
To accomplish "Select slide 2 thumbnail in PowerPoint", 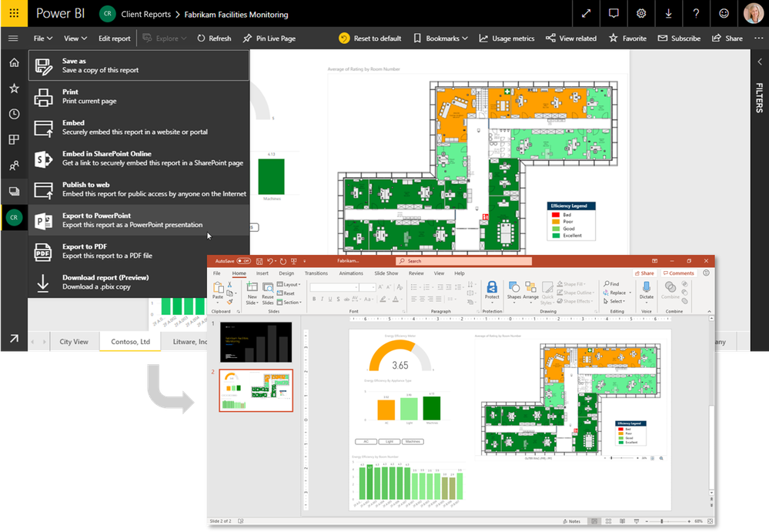I will click(x=256, y=390).
